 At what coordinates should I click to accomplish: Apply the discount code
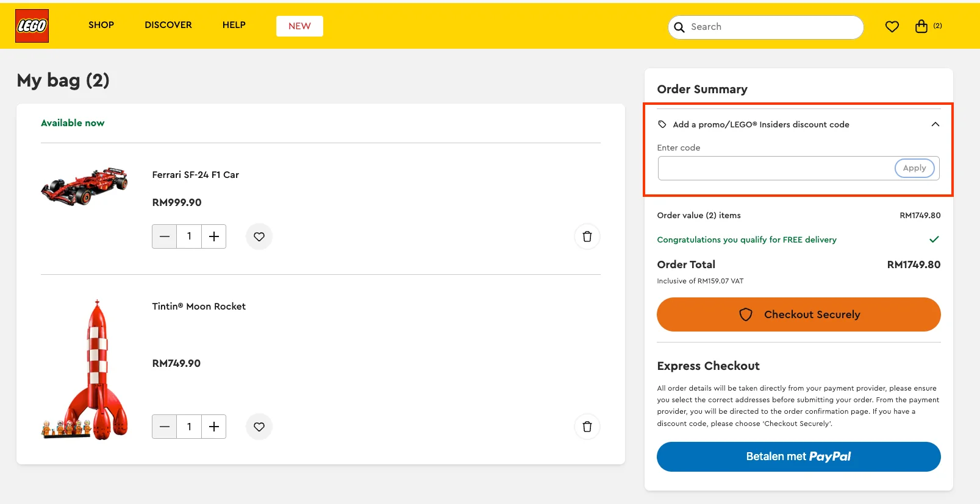(914, 168)
